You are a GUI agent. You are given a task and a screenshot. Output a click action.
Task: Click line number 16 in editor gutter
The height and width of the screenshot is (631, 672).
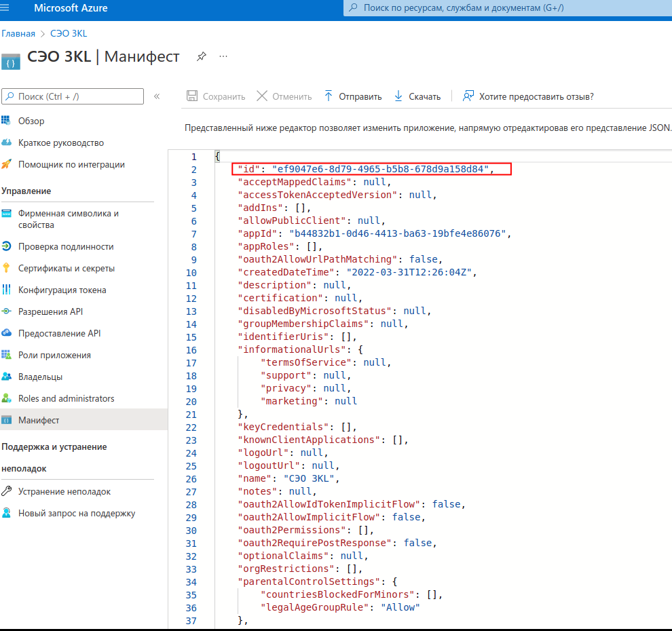[x=191, y=350]
